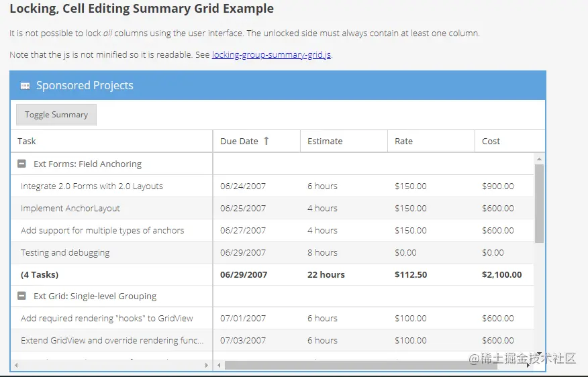Click the vertical scrollbar thumb
The height and width of the screenshot is (377, 588).
[539, 203]
